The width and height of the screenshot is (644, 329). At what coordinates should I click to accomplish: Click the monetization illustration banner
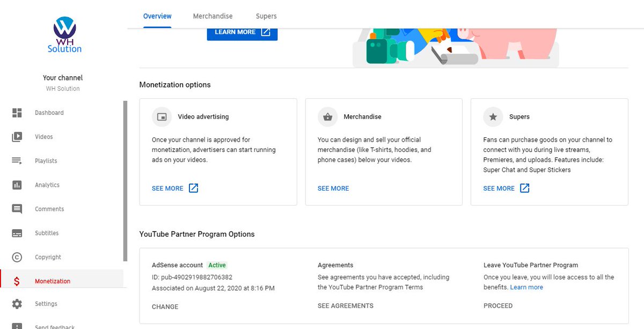pyautogui.click(x=456, y=48)
